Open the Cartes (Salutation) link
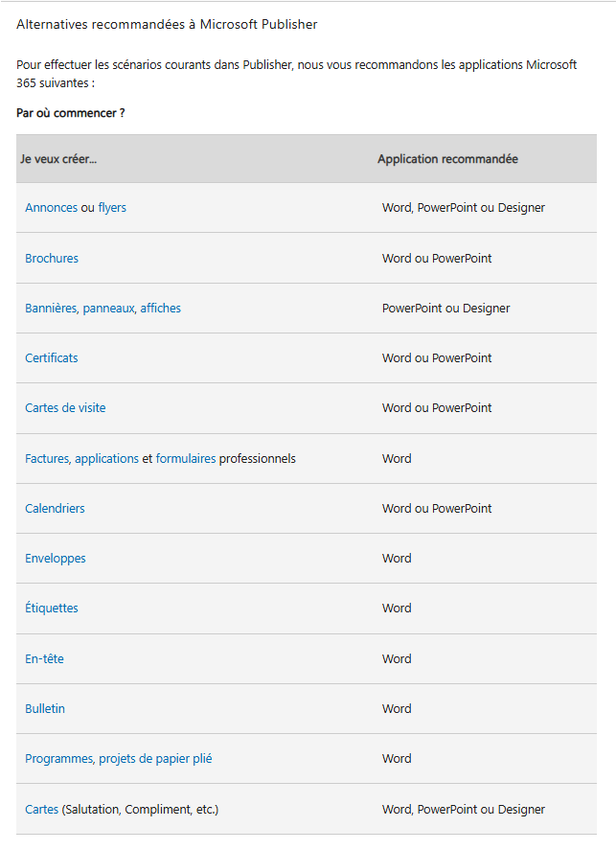 click(42, 810)
